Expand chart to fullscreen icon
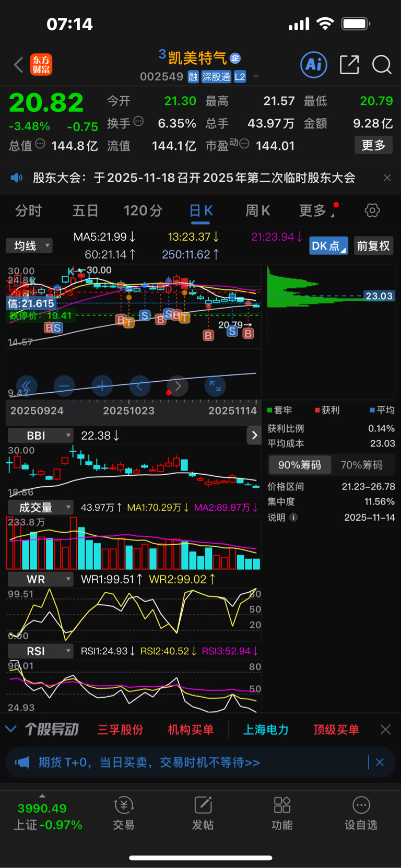401x868 pixels. [215, 386]
